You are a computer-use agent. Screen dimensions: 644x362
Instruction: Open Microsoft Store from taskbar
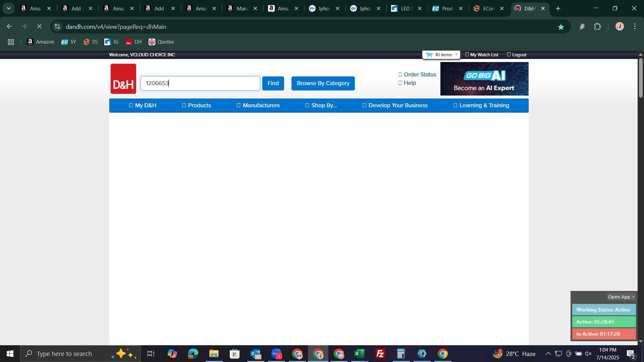(x=234, y=354)
